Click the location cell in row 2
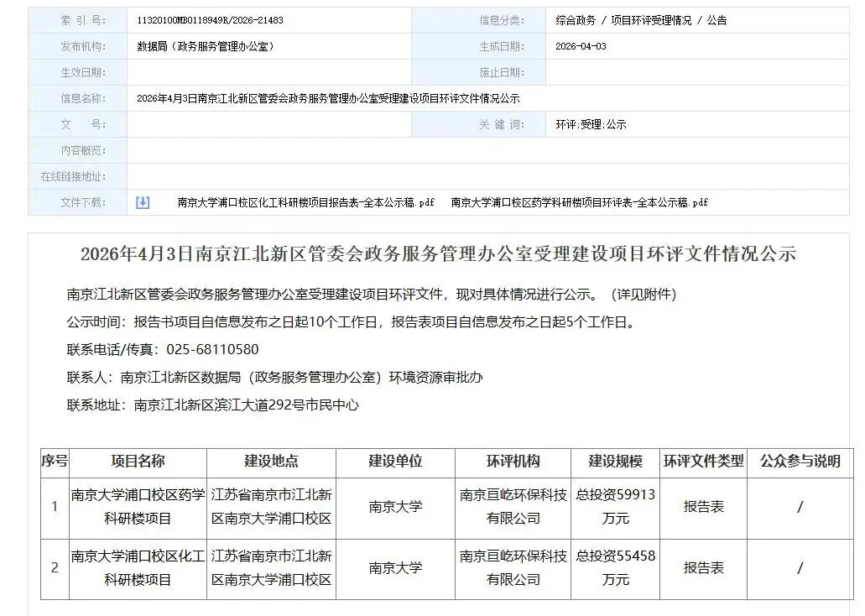 click(x=272, y=568)
